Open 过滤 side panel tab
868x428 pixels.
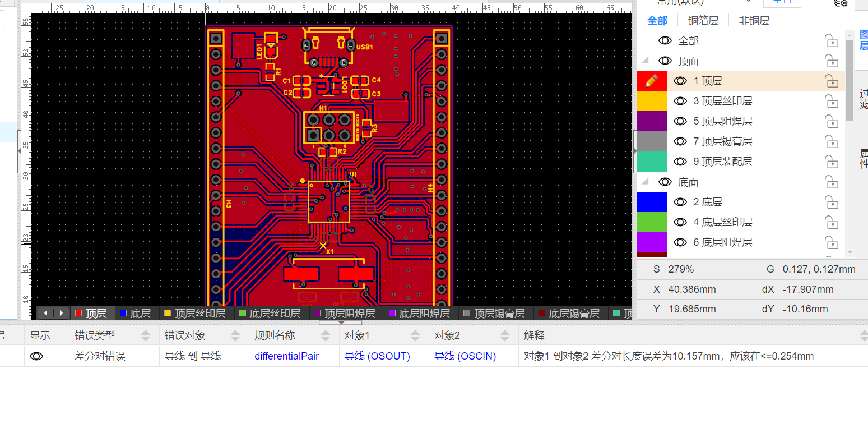(x=863, y=99)
